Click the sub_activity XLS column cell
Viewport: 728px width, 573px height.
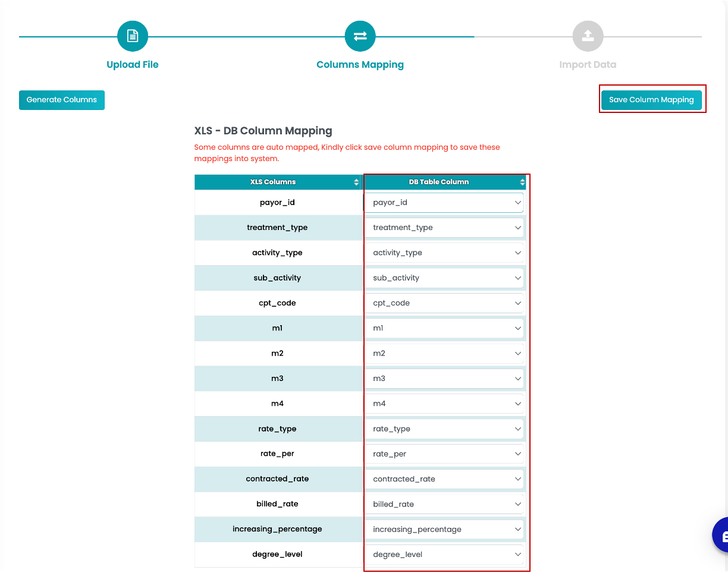(x=278, y=278)
